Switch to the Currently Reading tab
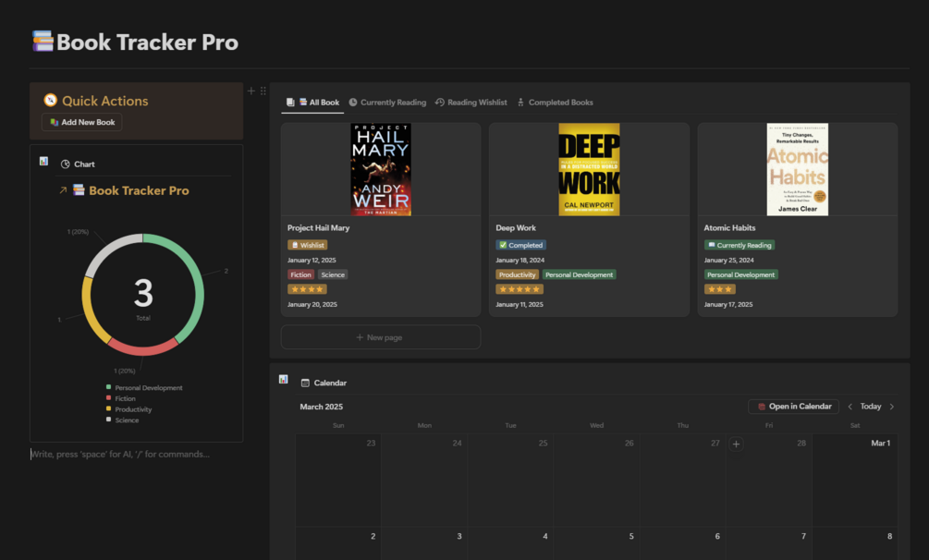Screen dimensions: 929x560 tap(387, 103)
